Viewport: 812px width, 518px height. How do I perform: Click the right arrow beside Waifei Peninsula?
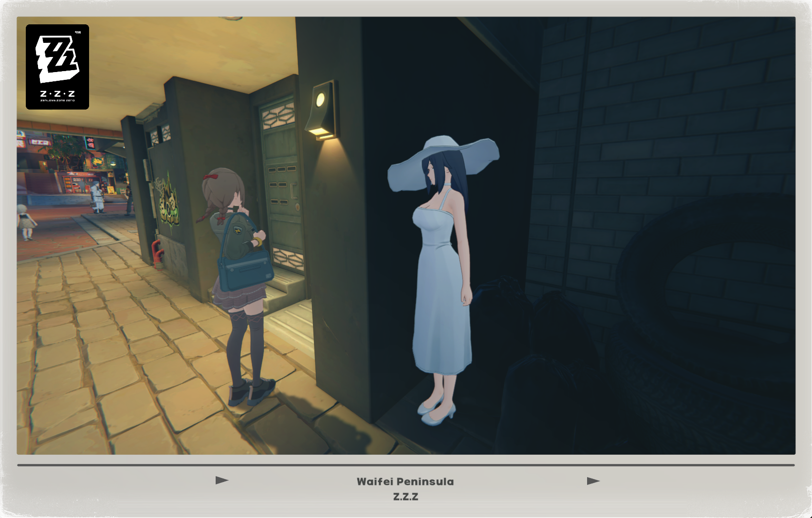(x=593, y=481)
